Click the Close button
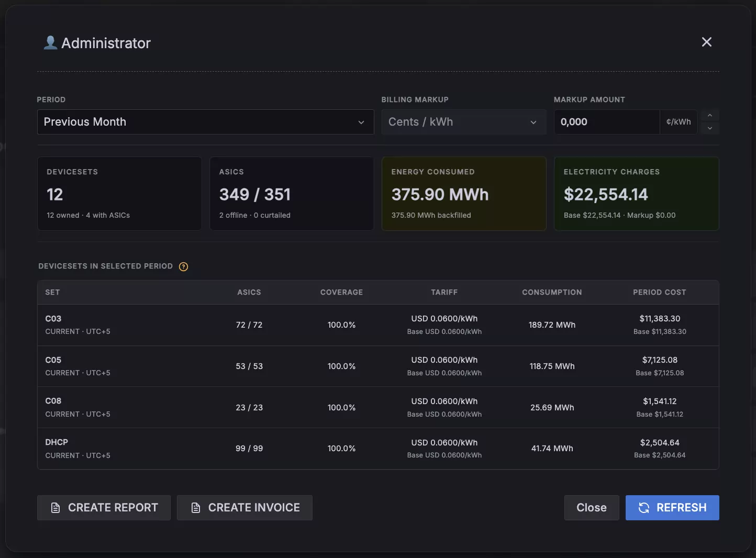Screen dimensions: 756x558 [592, 508]
